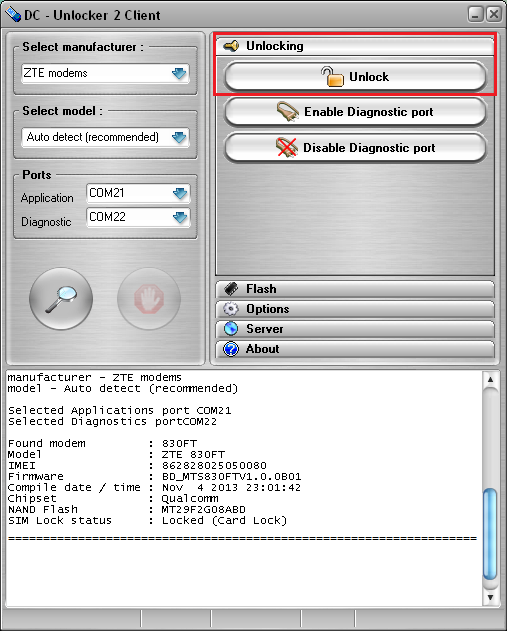Click the log scrollbar up arrow
The width and height of the screenshot is (507, 631).
(490, 379)
